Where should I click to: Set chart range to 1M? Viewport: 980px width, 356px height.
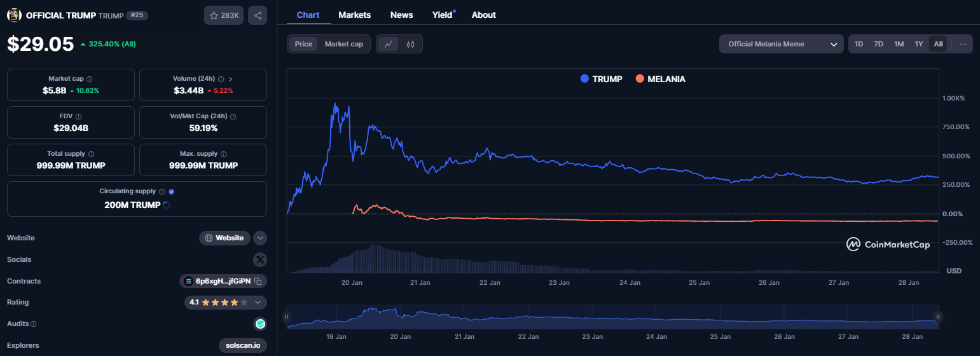(x=899, y=44)
